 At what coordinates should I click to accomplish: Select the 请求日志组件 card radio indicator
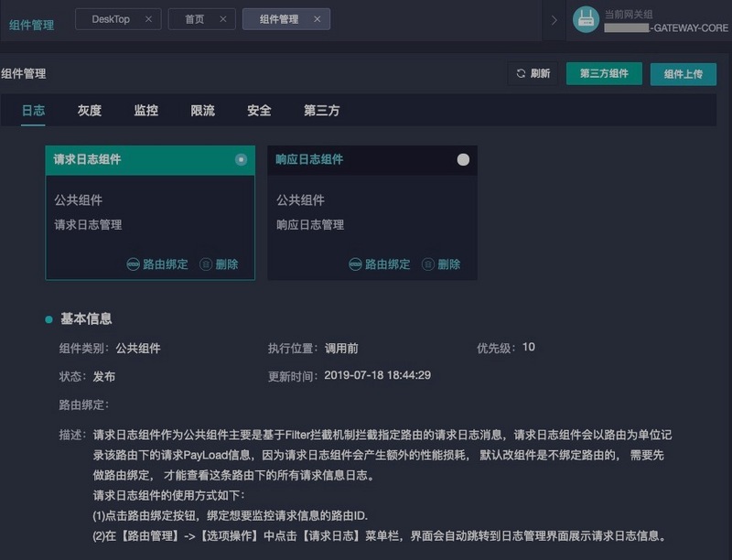[x=241, y=159]
